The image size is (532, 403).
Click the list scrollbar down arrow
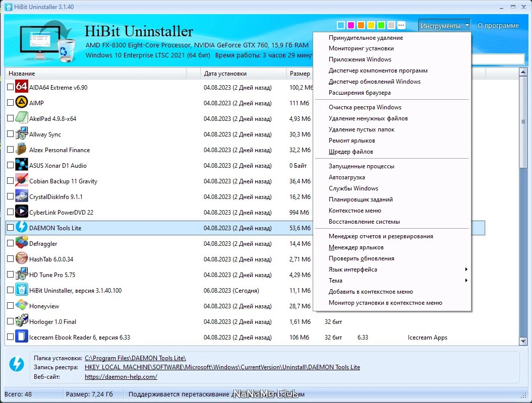tap(523, 342)
